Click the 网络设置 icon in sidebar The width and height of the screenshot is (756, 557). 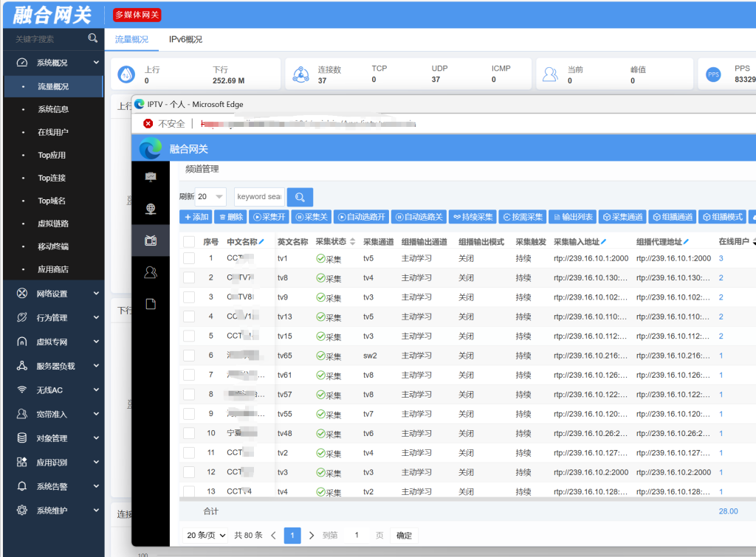pyautogui.click(x=21, y=293)
